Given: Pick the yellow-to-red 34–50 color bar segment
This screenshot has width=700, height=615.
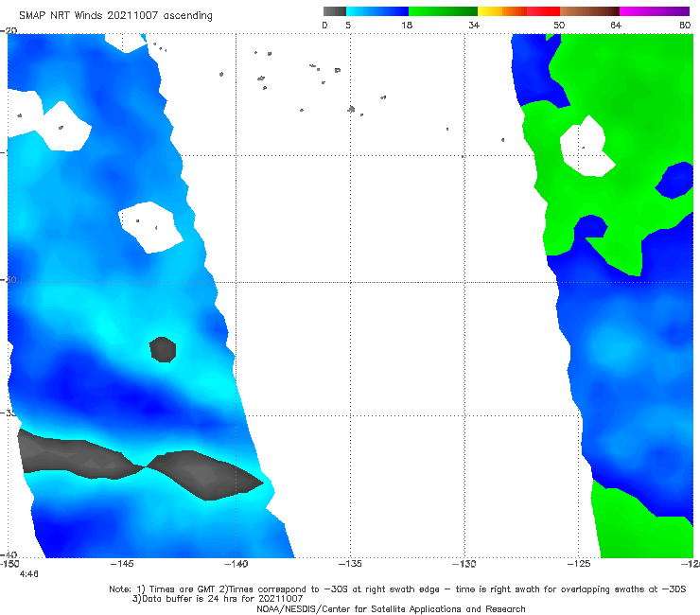Looking at the screenshot, I should tap(518, 11).
